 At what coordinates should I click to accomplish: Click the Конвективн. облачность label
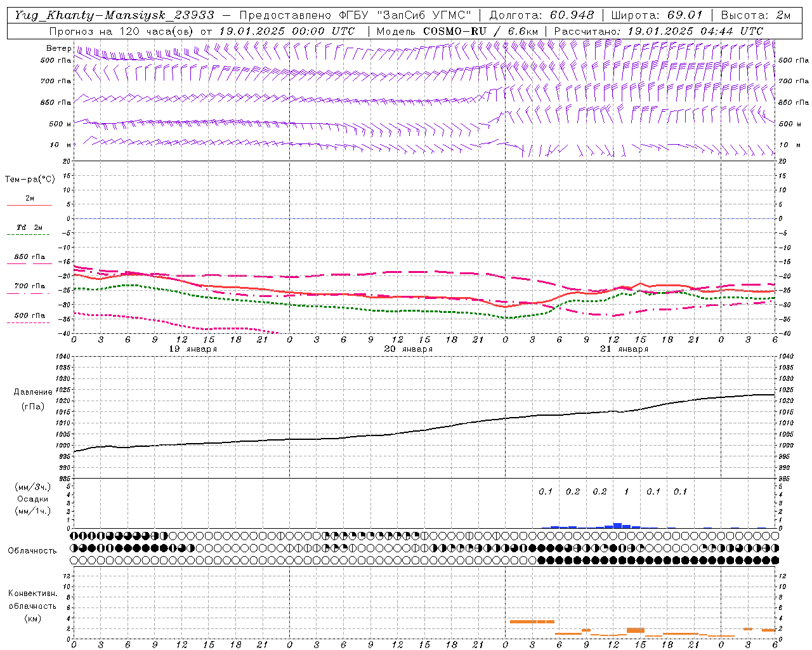tap(32, 600)
